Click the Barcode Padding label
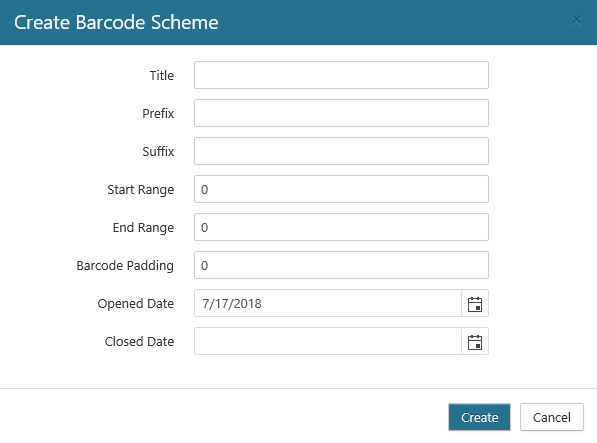 (x=125, y=266)
